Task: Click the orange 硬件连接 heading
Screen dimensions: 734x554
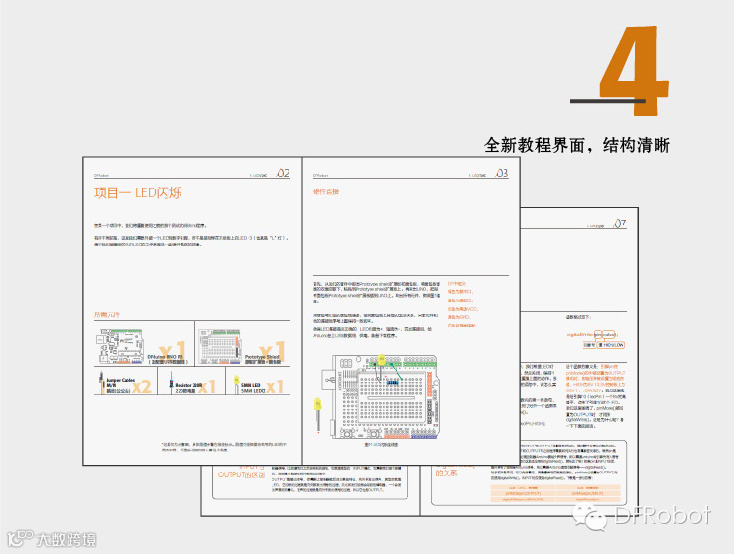Action: click(326, 192)
